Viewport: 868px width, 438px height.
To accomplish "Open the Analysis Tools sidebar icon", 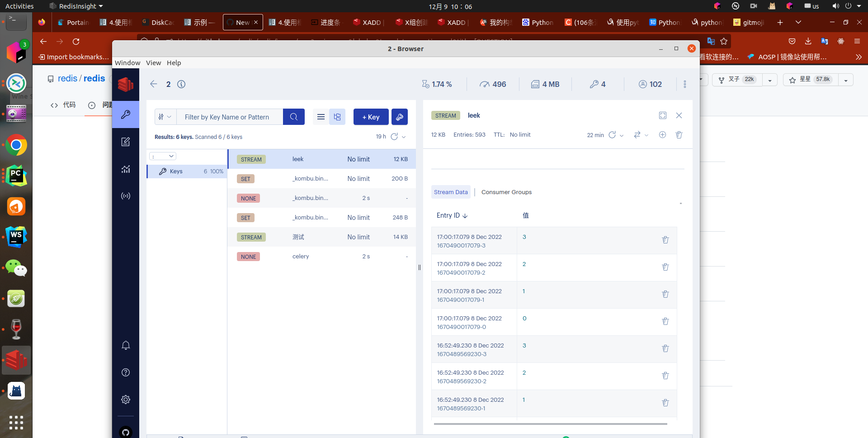I will coord(125,169).
